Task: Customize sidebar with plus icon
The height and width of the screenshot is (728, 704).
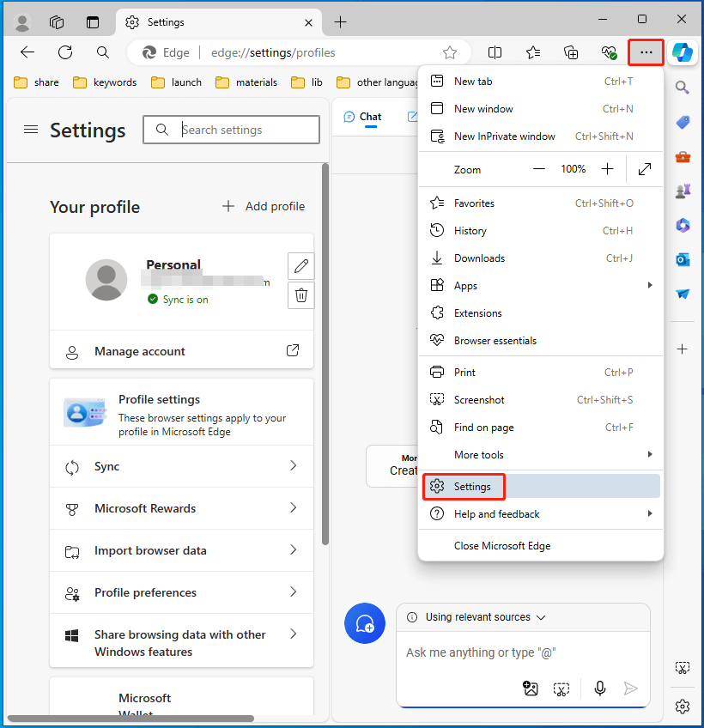Action: click(x=683, y=349)
